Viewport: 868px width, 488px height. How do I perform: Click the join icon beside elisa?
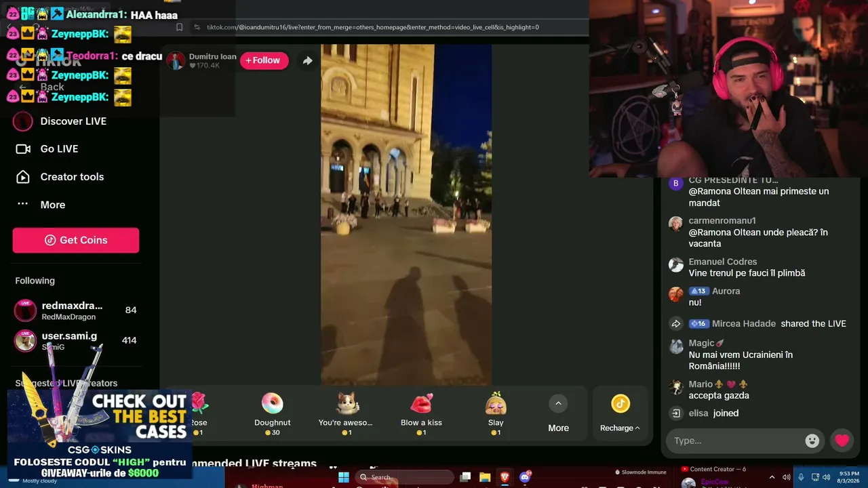(675, 413)
